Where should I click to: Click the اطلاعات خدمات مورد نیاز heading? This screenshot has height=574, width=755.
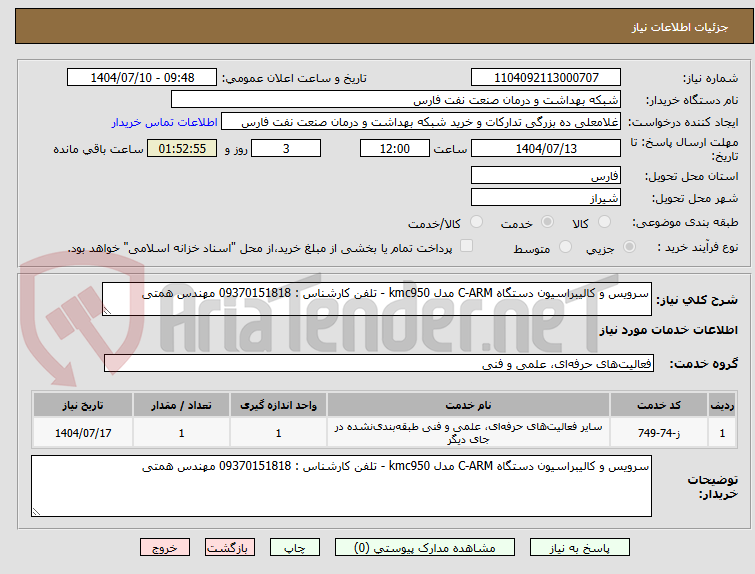pos(668,330)
